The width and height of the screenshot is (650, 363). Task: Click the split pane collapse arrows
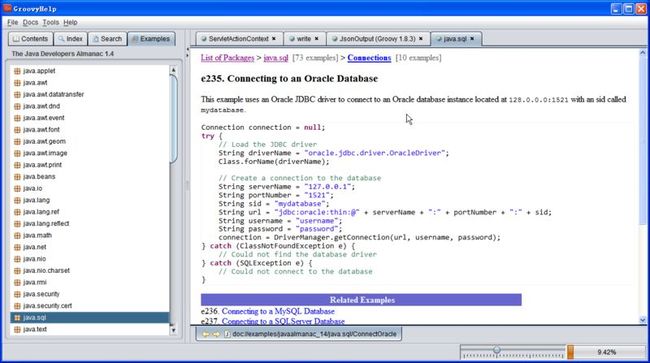tap(187, 52)
